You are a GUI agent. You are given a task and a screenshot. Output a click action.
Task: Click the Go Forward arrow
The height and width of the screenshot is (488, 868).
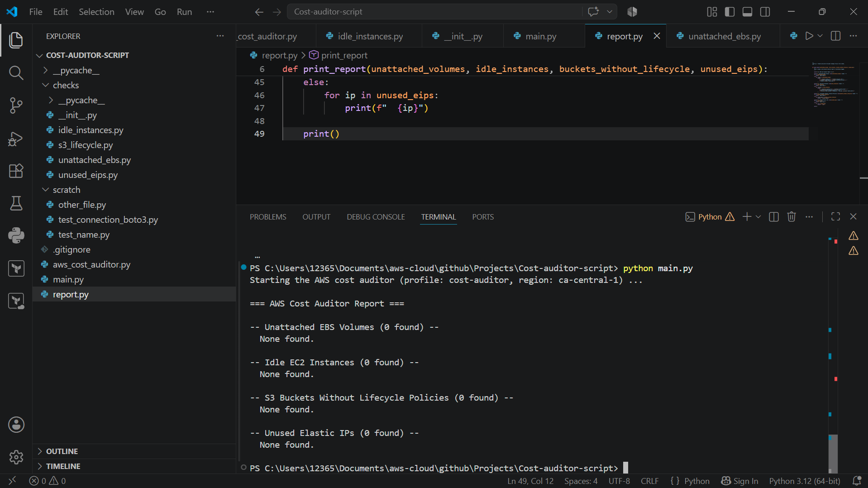pos(277,12)
